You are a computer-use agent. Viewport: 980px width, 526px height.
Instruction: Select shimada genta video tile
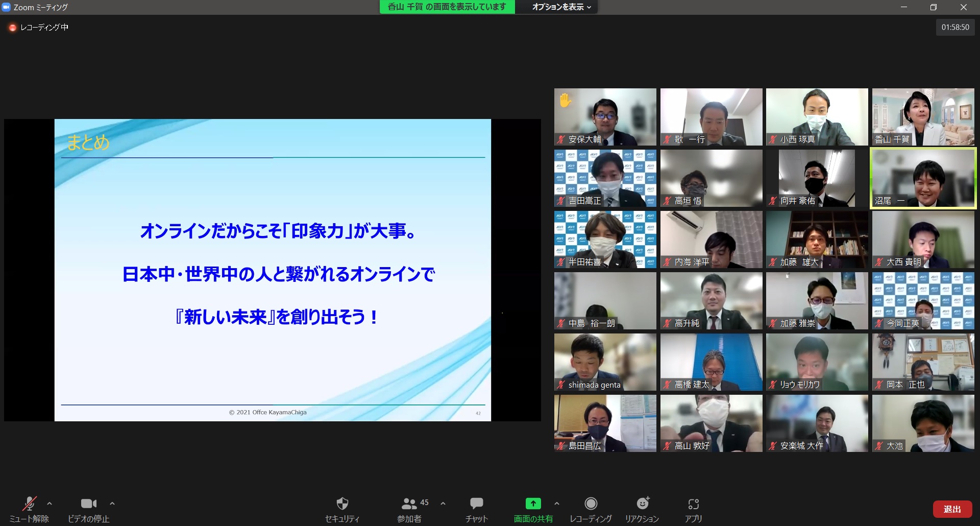point(605,362)
